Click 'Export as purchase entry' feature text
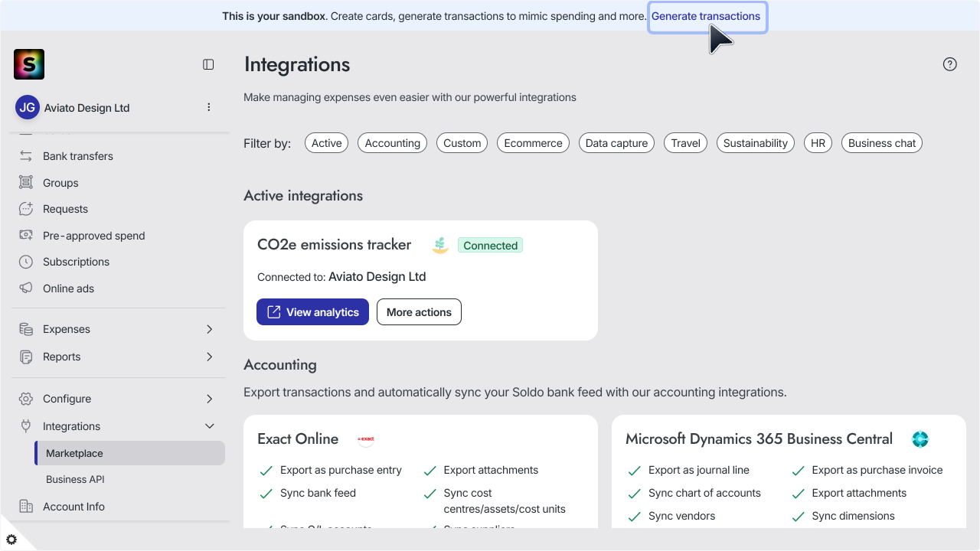 (341, 470)
